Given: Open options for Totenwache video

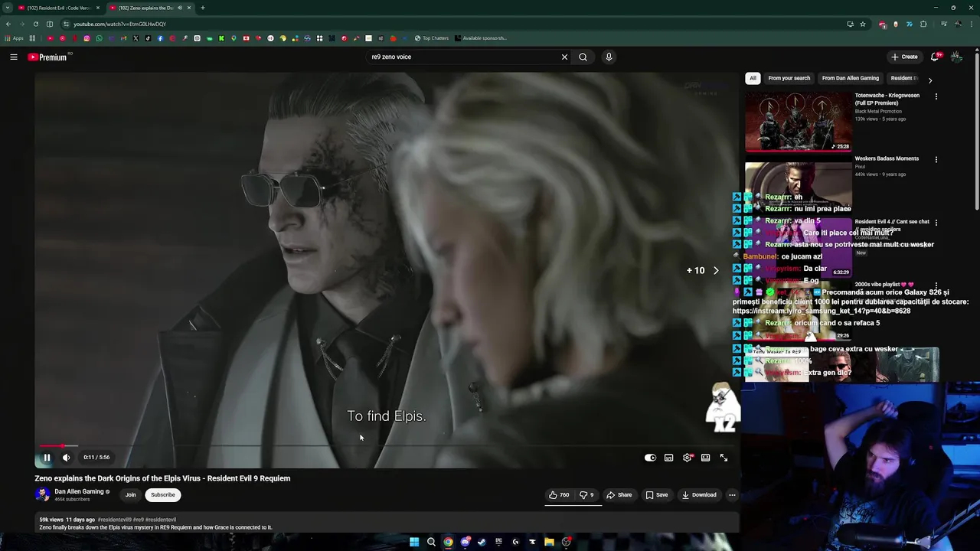Looking at the screenshot, I should pyautogui.click(x=936, y=96).
